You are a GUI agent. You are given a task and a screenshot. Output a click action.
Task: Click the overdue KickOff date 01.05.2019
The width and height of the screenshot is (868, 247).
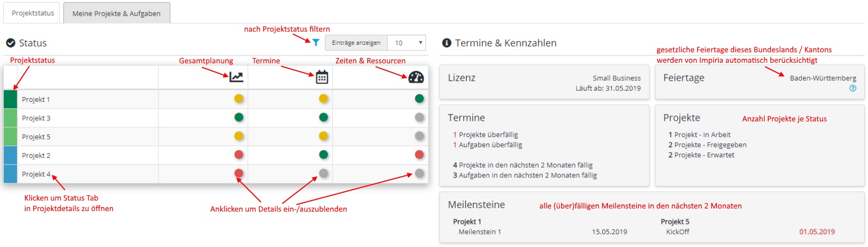point(817,232)
